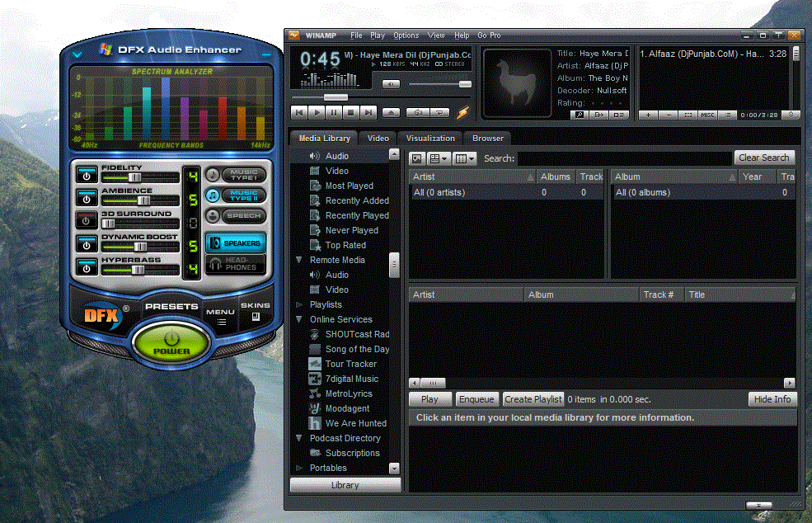Toggle the DFX Ambience power button
Viewport: 812px width, 523px height.
click(87, 197)
